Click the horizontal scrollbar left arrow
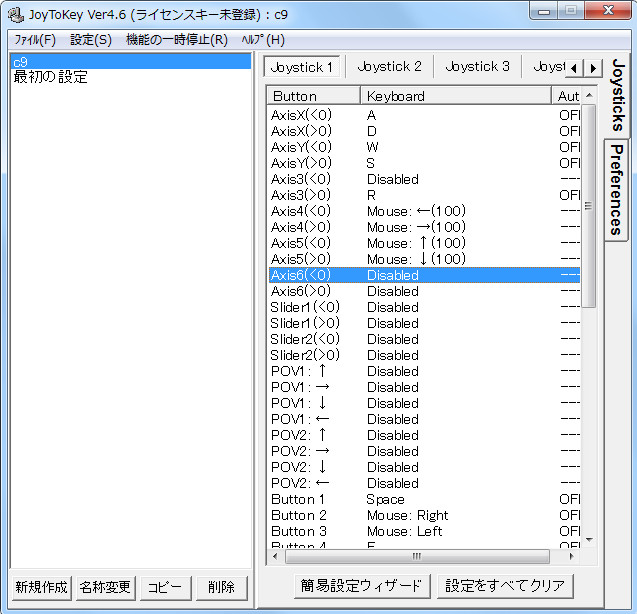The image size is (637, 614). [x=276, y=556]
